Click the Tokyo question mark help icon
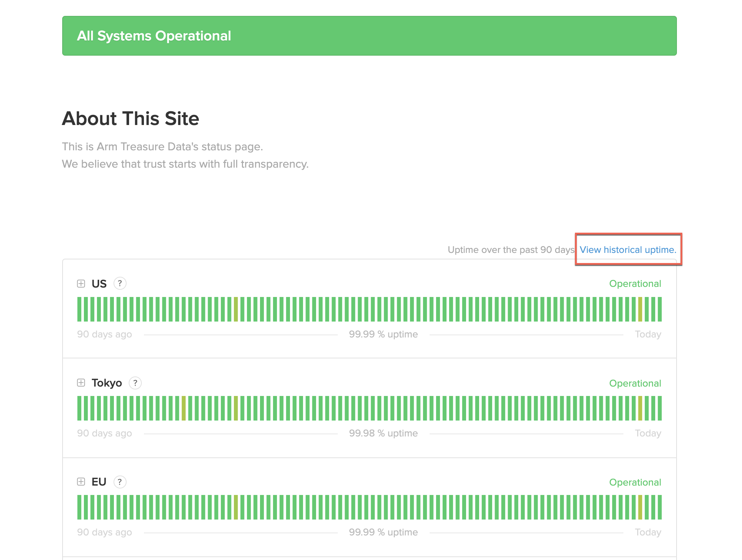Image resolution: width=742 pixels, height=560 pixels. 135,383
